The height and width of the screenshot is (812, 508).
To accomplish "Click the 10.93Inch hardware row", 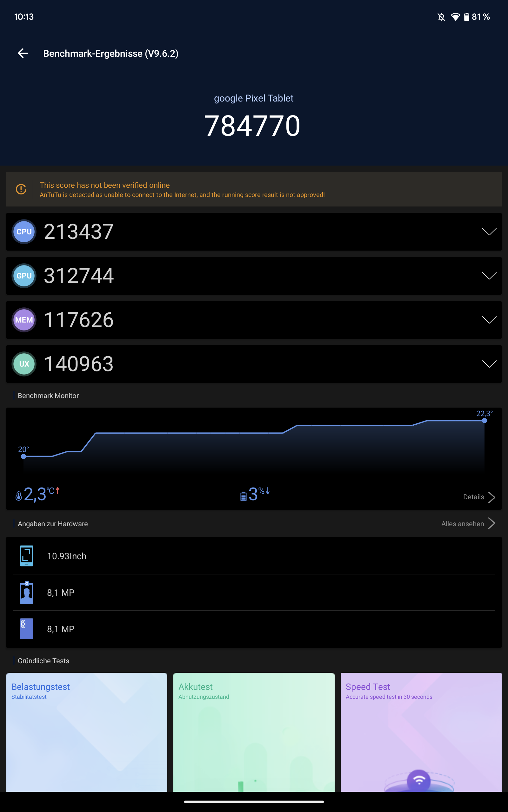I will (x=254, y=556).
